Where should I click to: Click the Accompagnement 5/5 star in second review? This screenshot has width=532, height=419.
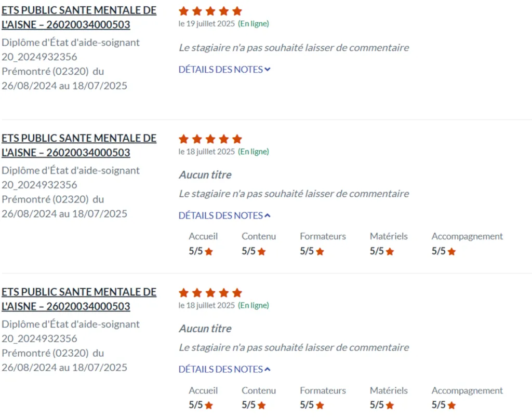[451, 252]
